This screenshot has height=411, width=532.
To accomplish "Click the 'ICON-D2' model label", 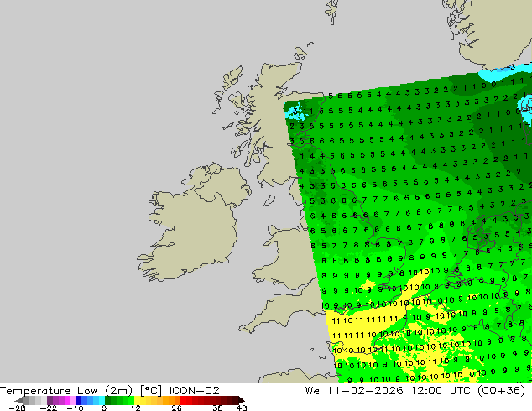I will [x=195, y=391].
